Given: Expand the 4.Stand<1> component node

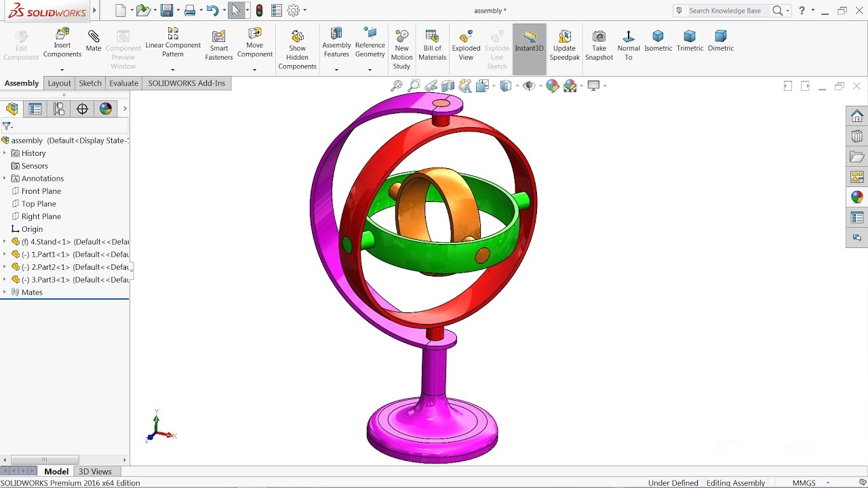Looking at the screenshot, I should [5, 241].
